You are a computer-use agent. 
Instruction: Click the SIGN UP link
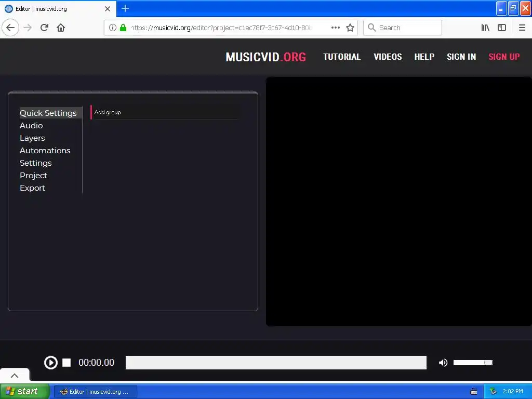coord(504,57)
